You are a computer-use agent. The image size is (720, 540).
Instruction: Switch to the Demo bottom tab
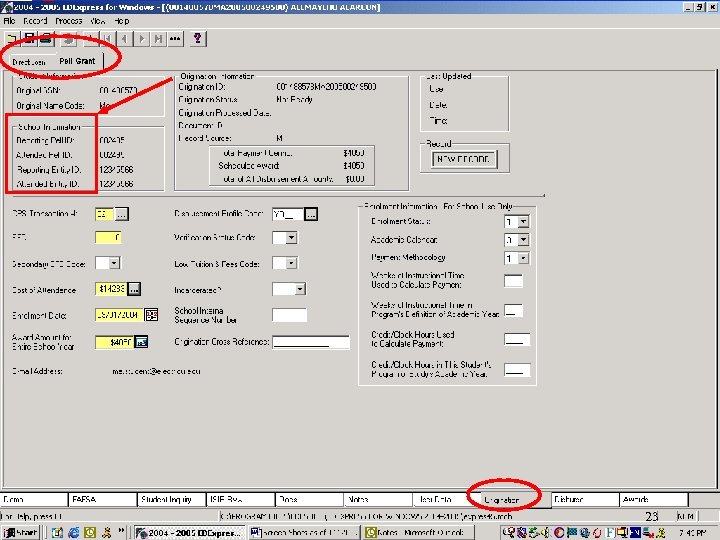coord(34,499)
